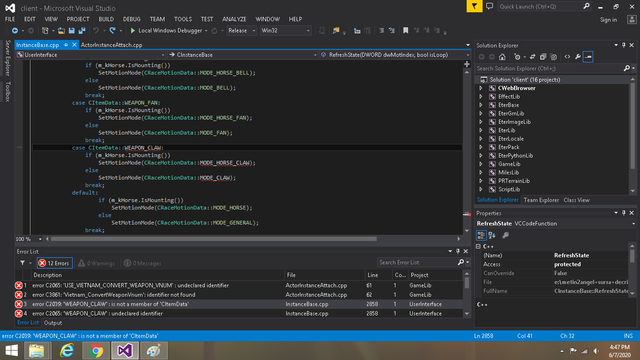Expand the EterLib project node

(481, 130)
